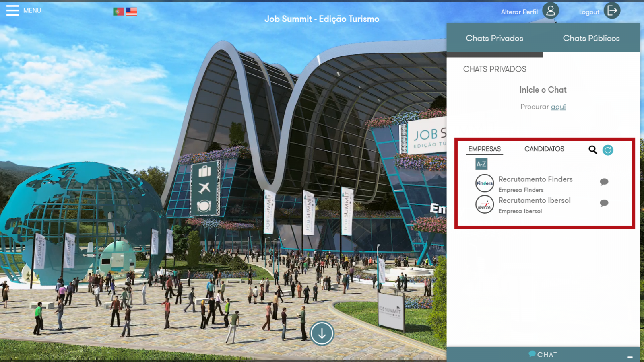Toggle A-Z alphabetical sorting
Image resolution: width=644 pixels, height=362 pixels.
pos(481,164)
